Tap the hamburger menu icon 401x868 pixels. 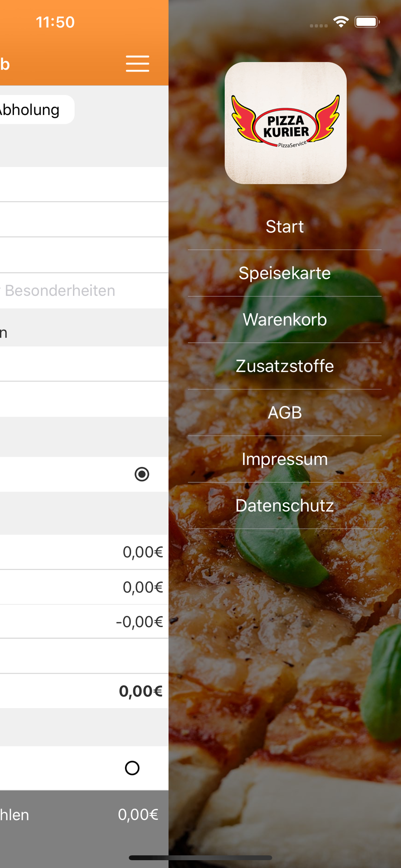138,63
